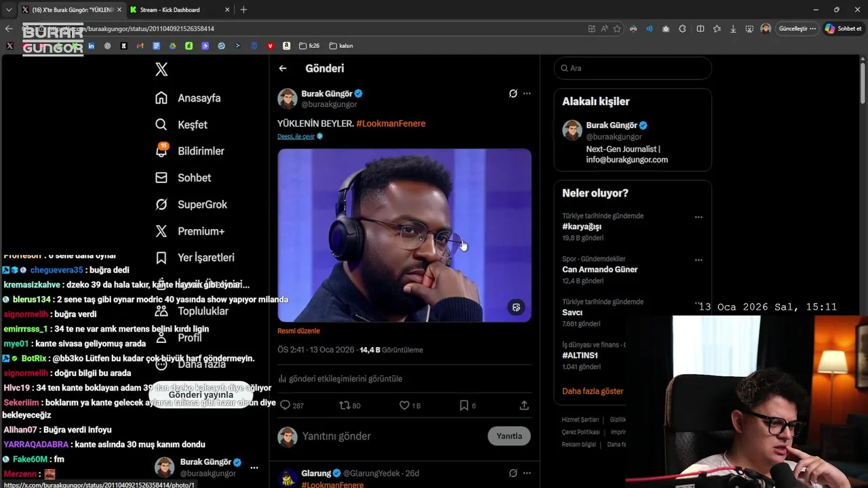Open more options for #karyağışı trend

pyautogui.click(x=698, y=218)
